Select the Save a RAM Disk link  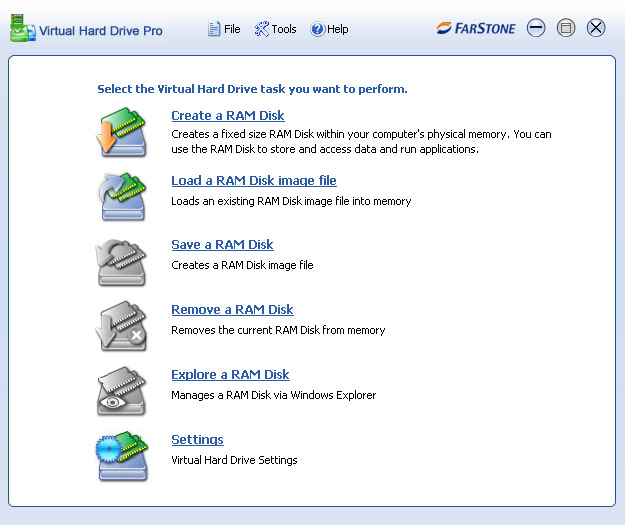[222, 244]
